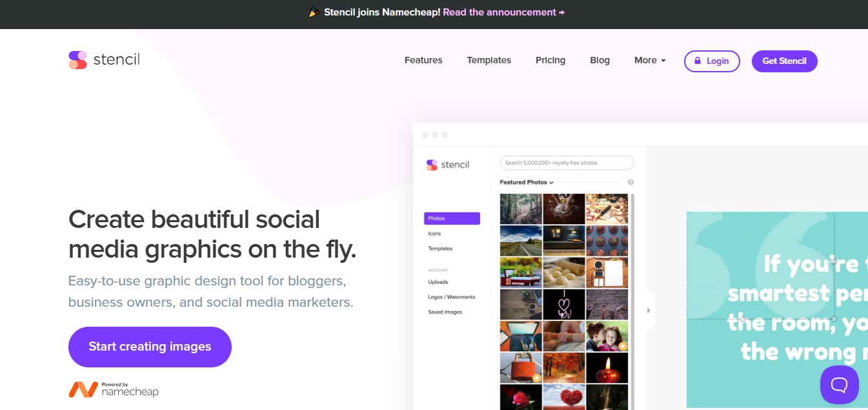Screen dimensions: 868x410
Task: Expand the More dropdown menu
Action: (650, 60)
